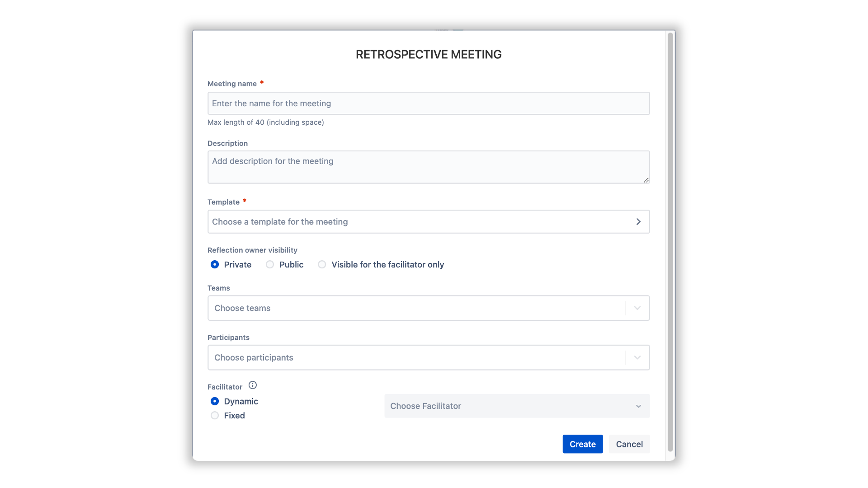Image resolution: width=868 pixels, height=488 pixels.
Task: Open the Choose teams dropdown
Action: [x=416, y=308]
